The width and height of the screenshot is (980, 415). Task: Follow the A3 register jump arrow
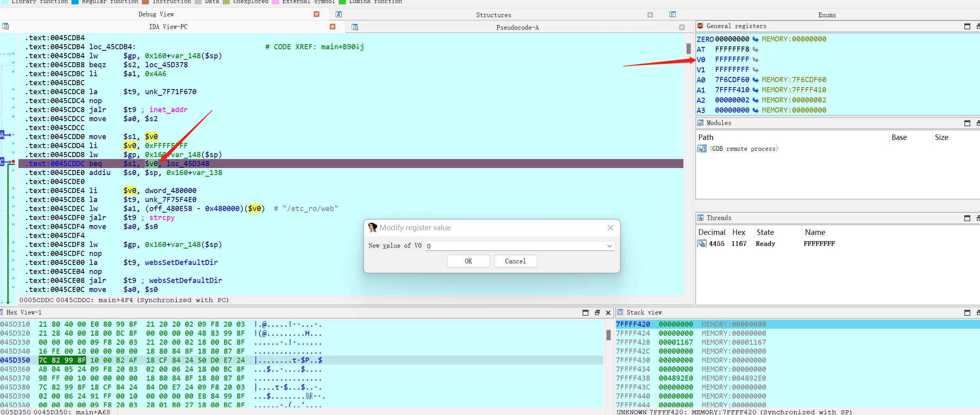coord(755,110)
